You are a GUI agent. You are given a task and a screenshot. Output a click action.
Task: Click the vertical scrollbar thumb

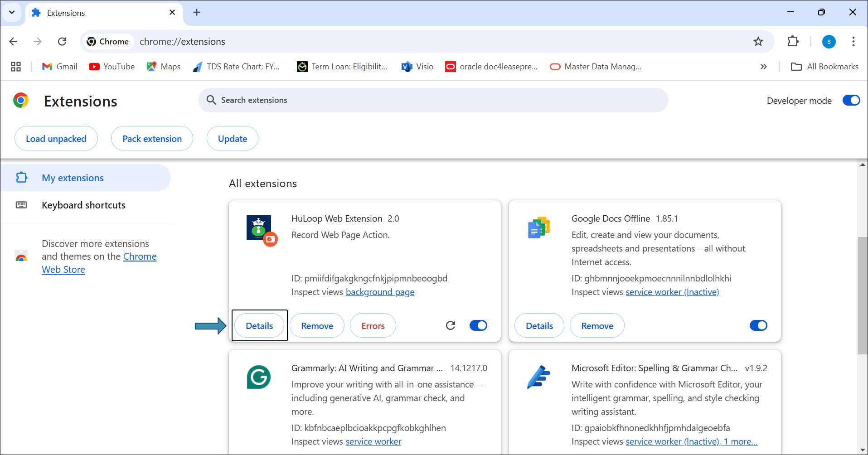[x=863, y=295]
